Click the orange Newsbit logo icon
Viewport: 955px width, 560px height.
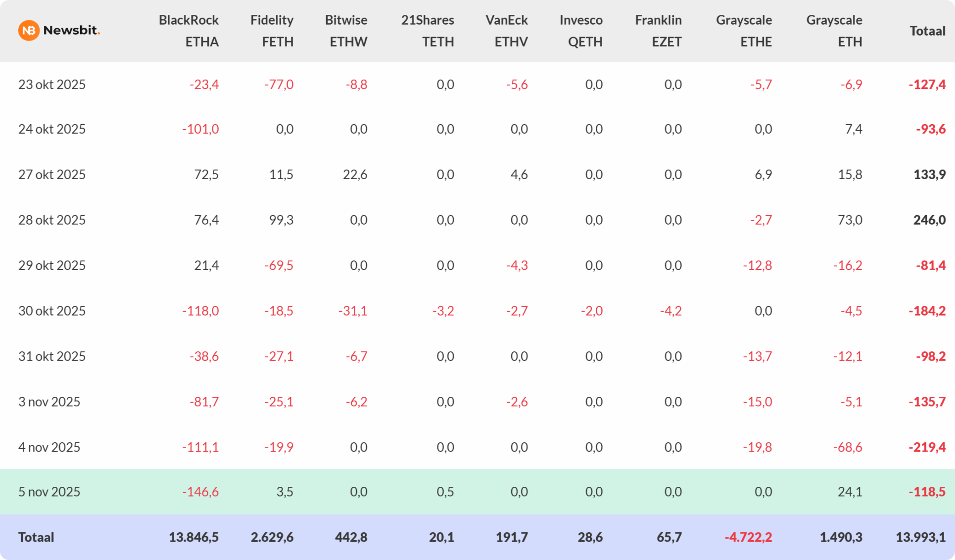point(29,31)
